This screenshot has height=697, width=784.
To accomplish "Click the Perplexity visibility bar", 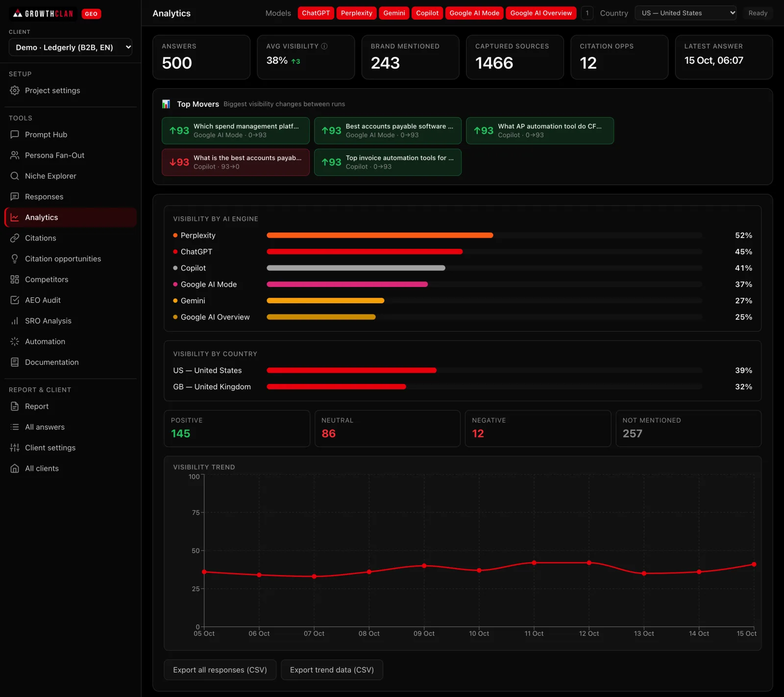I will (x=380, y=236).
